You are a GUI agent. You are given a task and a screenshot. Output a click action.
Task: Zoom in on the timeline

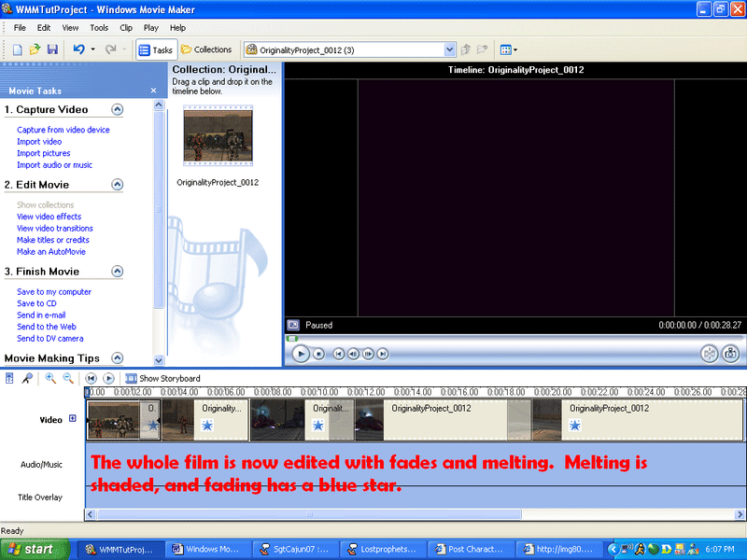50,378
